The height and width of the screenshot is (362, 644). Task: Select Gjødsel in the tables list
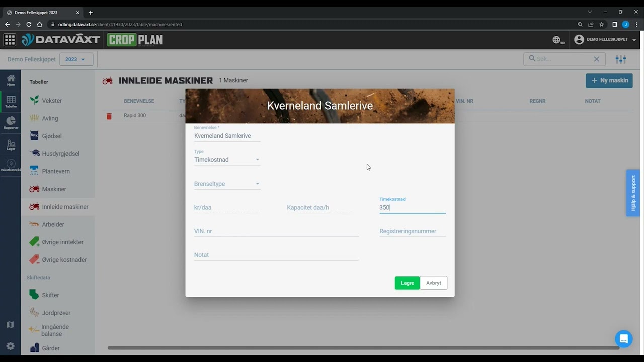point(52,136)
